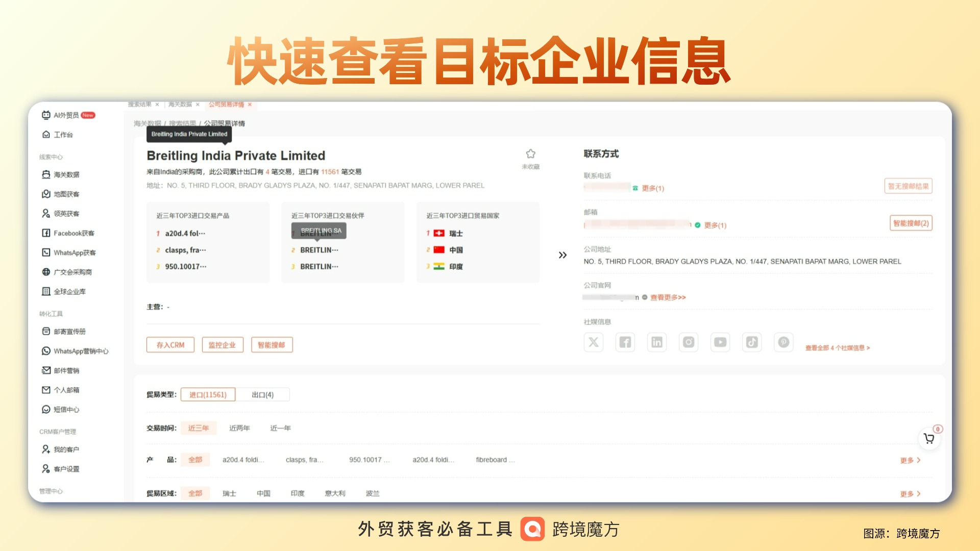
Task: Expand 更多(1) next to the phone number
Action: 652,188
